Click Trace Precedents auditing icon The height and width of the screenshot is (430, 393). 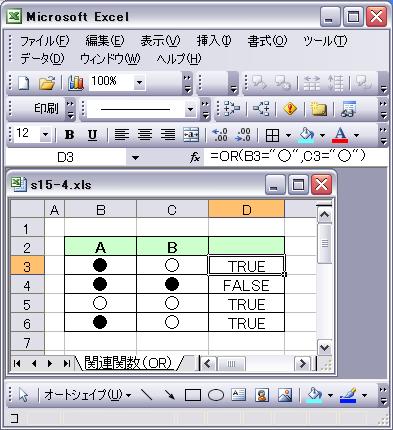(232, 109)
